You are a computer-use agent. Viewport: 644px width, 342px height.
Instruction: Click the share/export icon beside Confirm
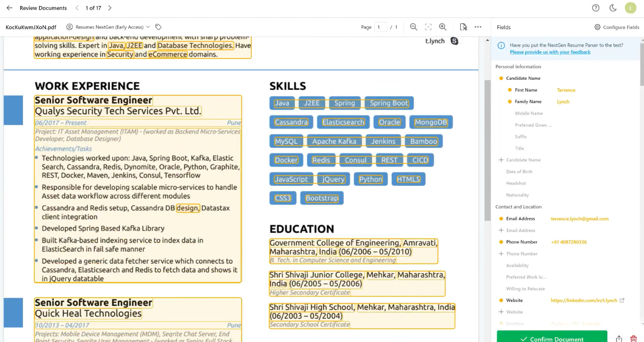tap(619, 338)
